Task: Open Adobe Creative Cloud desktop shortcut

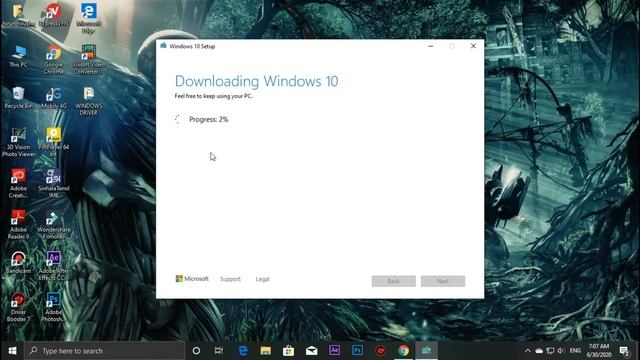Action: [18, 183]
